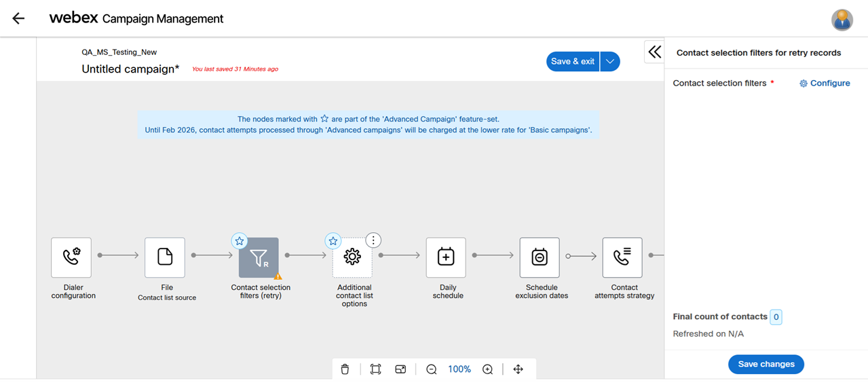
Task: Edit the Untitled campaign name
Action: coord(130,69)
